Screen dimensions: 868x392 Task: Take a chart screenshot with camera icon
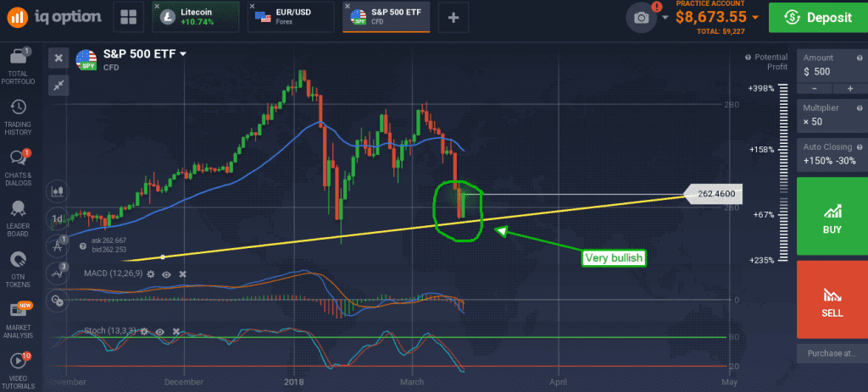tap(642, 18)
